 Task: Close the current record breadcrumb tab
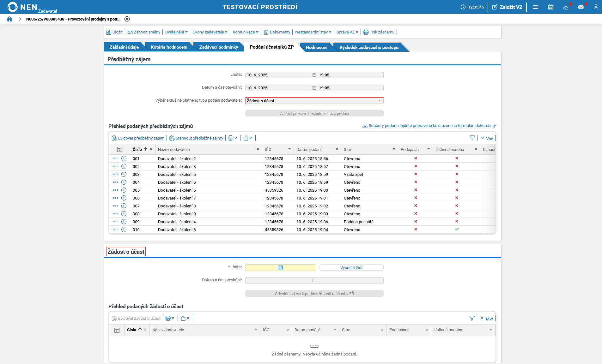click(x=127, y=19)
